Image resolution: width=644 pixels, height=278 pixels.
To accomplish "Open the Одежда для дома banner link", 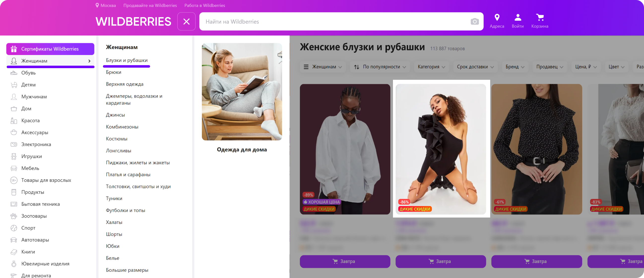I will [242, 149].
